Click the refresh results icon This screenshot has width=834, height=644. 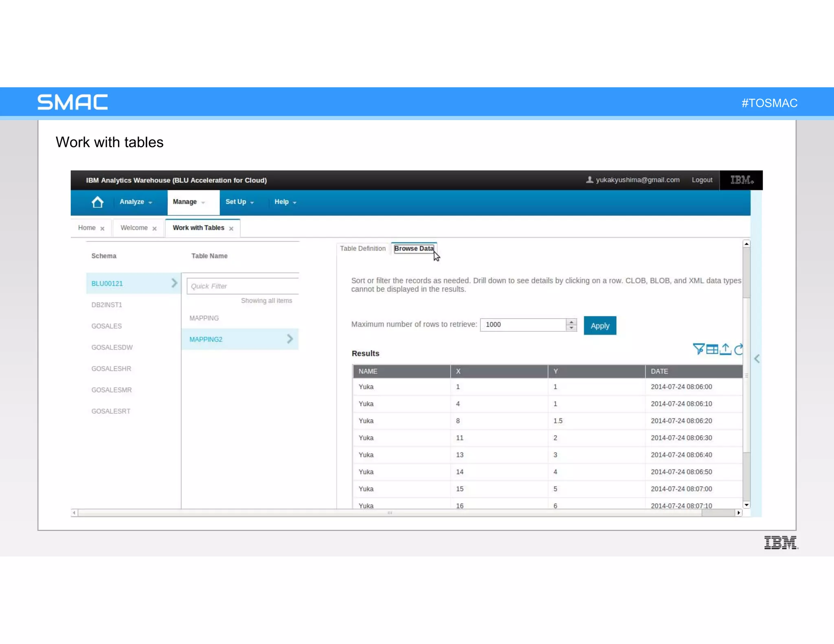click(x=738, y=349)
